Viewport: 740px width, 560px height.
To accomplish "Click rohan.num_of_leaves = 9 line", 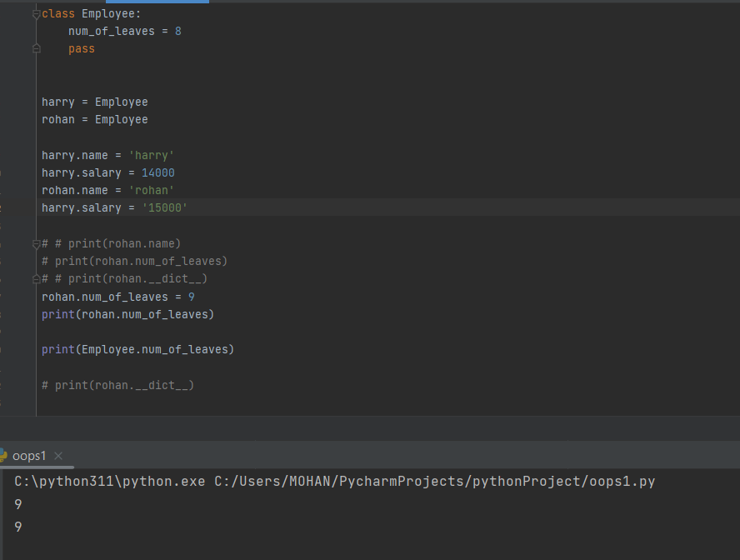I will point(118,297).
